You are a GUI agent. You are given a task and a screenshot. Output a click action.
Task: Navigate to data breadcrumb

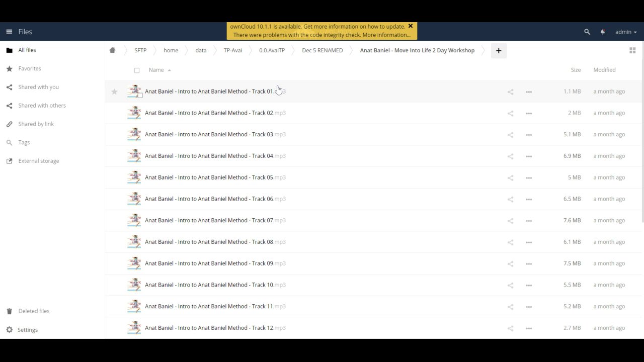point(201,50)
